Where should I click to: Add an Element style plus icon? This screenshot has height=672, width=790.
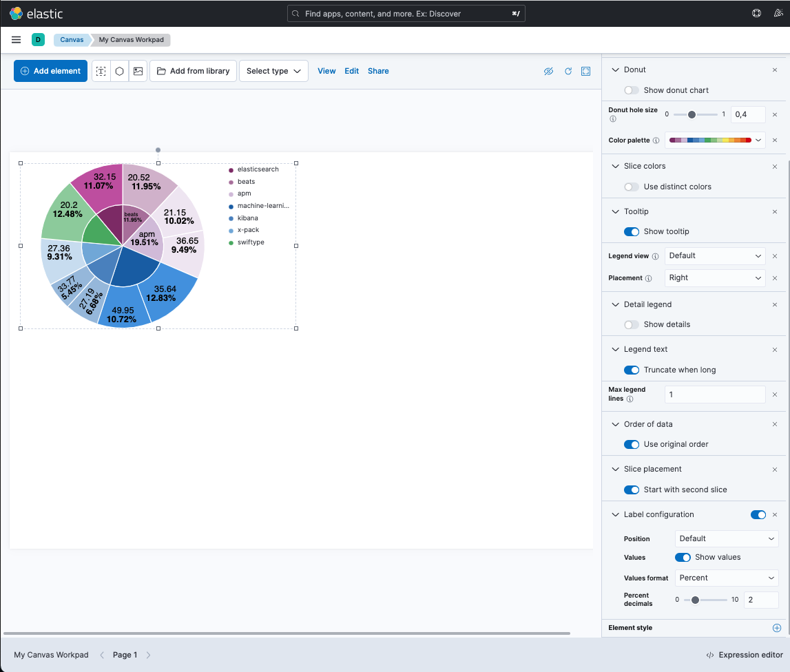click(x=777, y=628)
